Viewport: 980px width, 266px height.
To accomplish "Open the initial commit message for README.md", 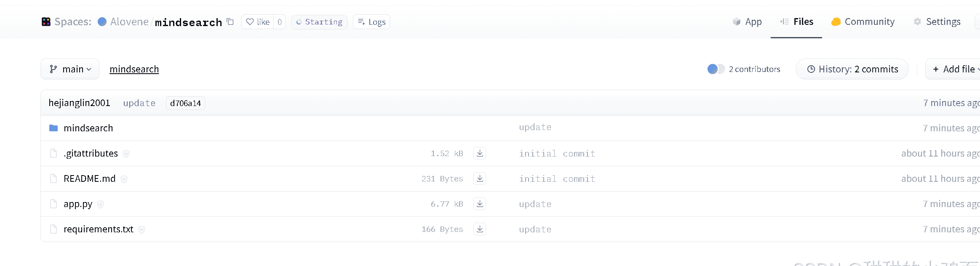I will click(x=557, y=179).
